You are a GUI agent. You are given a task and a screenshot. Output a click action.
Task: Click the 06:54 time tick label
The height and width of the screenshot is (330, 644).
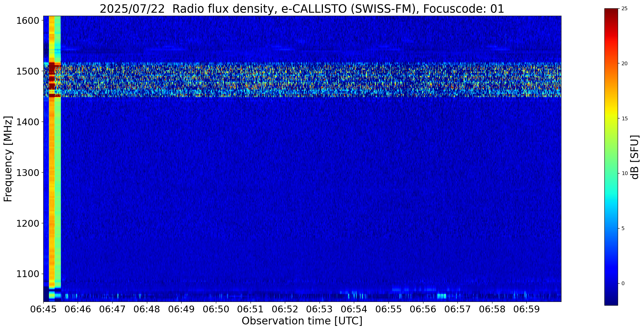tap(354, 309)
